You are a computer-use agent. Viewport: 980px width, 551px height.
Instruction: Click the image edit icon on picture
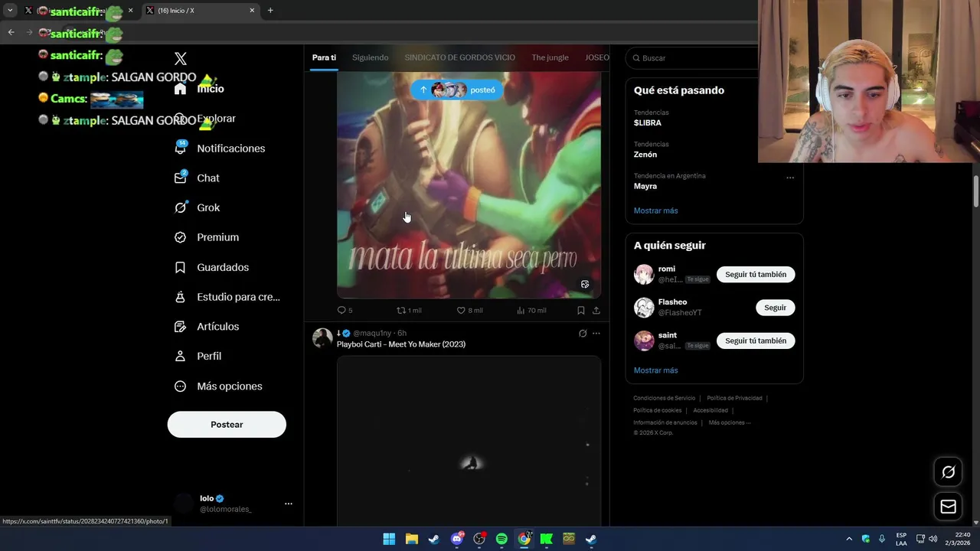[x=585, y=285]
